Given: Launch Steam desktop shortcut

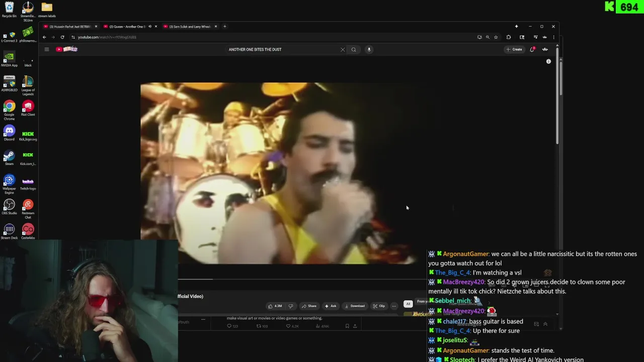Looking at the screenshot, I should point(9,158).
